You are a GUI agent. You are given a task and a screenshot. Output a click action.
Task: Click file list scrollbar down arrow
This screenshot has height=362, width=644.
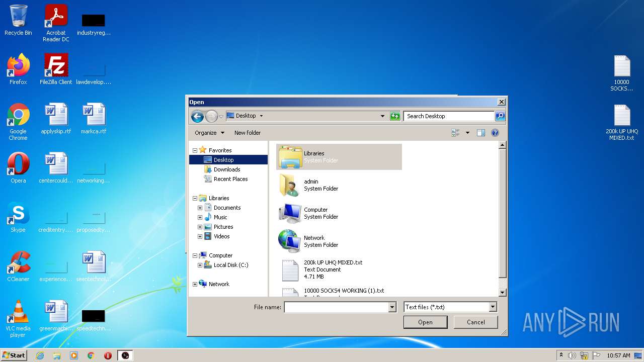point(502,292)
